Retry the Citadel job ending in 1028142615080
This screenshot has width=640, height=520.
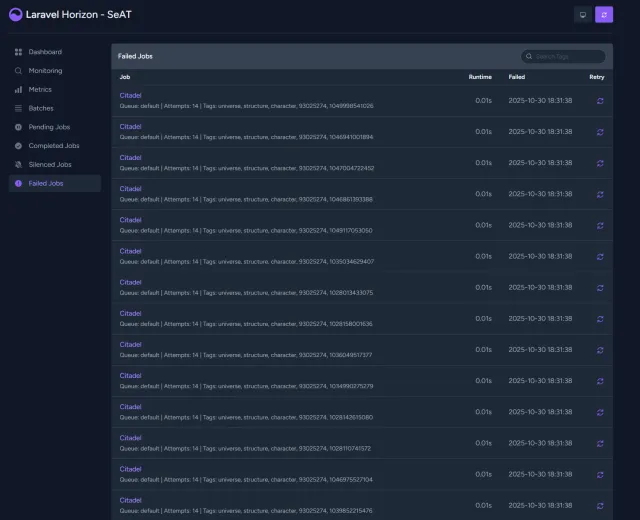(x=600, y=412)
